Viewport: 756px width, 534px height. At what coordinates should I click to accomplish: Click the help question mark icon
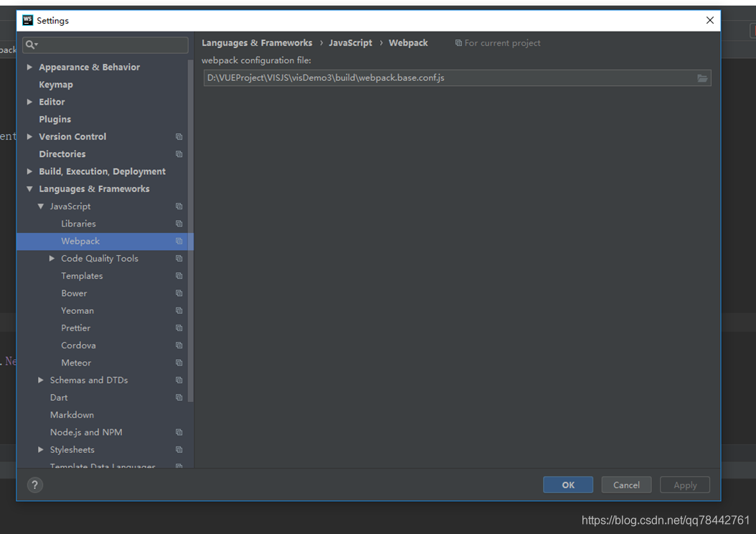coord(34,485)
